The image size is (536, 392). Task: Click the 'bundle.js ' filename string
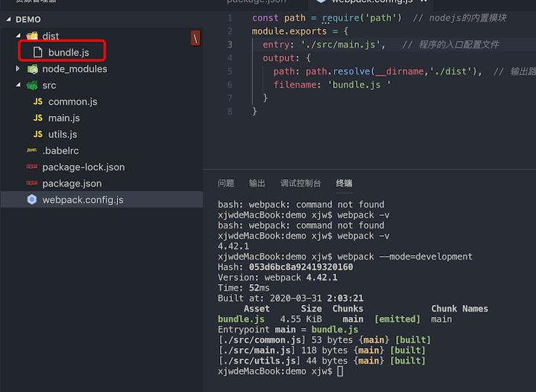point(359,85)
